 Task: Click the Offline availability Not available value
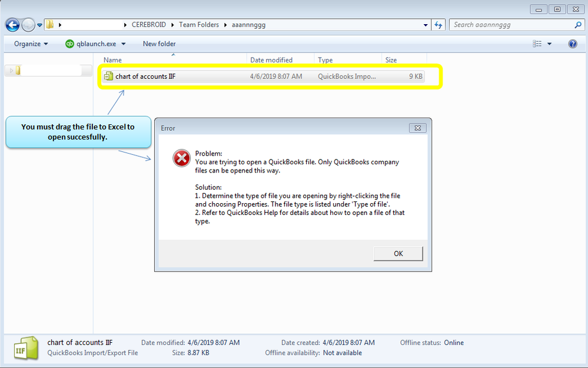[x=343, y=353]
